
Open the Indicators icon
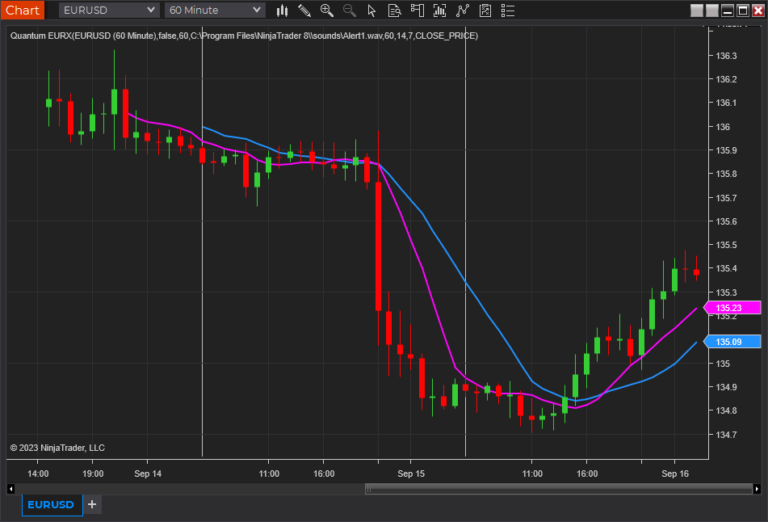point(439,10)
